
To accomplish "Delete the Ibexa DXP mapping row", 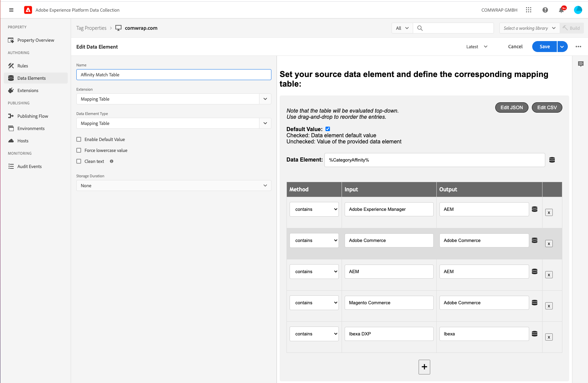I will [x=549, y=337].
